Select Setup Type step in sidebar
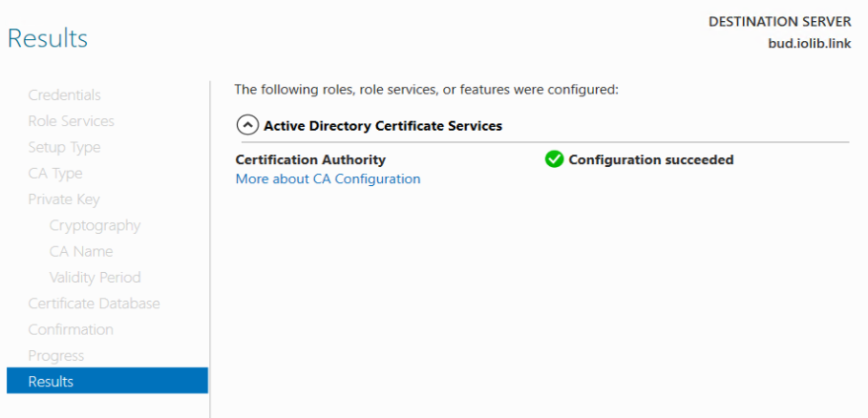Viewport: 868px width, 418px height. (x=64, y=148)
